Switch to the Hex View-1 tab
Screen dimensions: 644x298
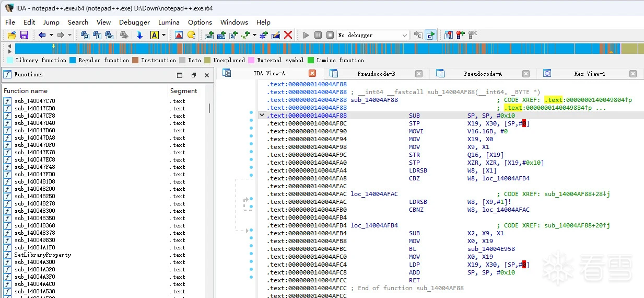pyautogui.click(x=589, y=74)
